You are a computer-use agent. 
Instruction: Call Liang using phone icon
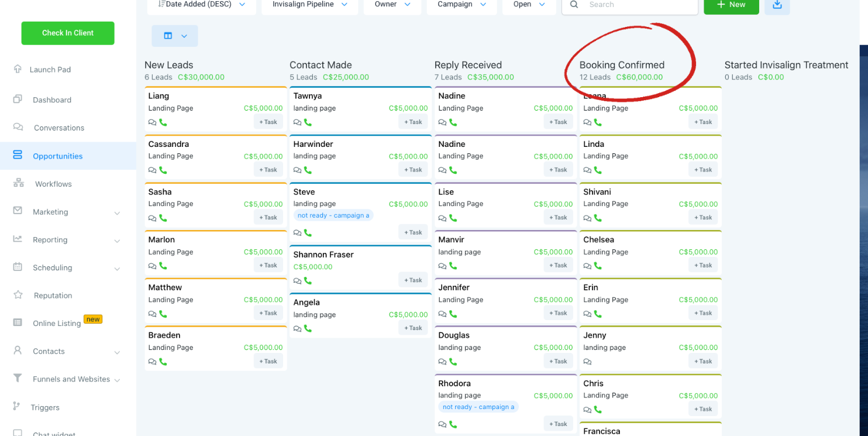pyautogui.click(x=163, y=122)
